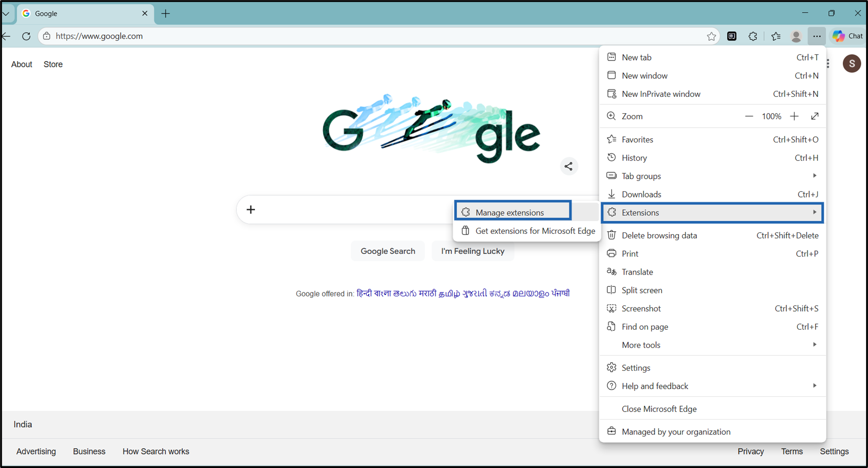Click I'm Feeling Lucky button
Screen dimensions: 868x468
[473, 251]
